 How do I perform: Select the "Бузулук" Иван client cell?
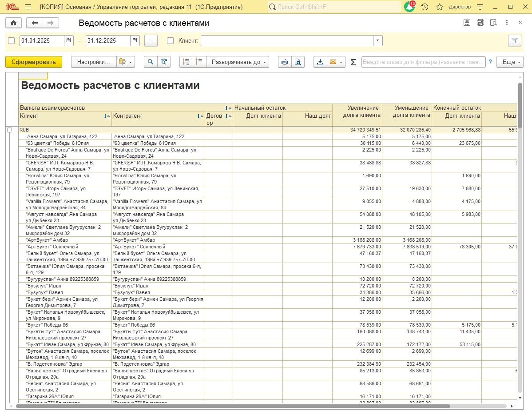pos(65,286)
